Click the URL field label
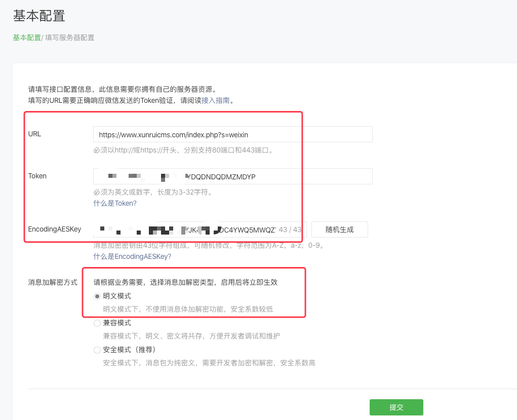Viewport: 517px width, 420px height. [x=34, y=134]
